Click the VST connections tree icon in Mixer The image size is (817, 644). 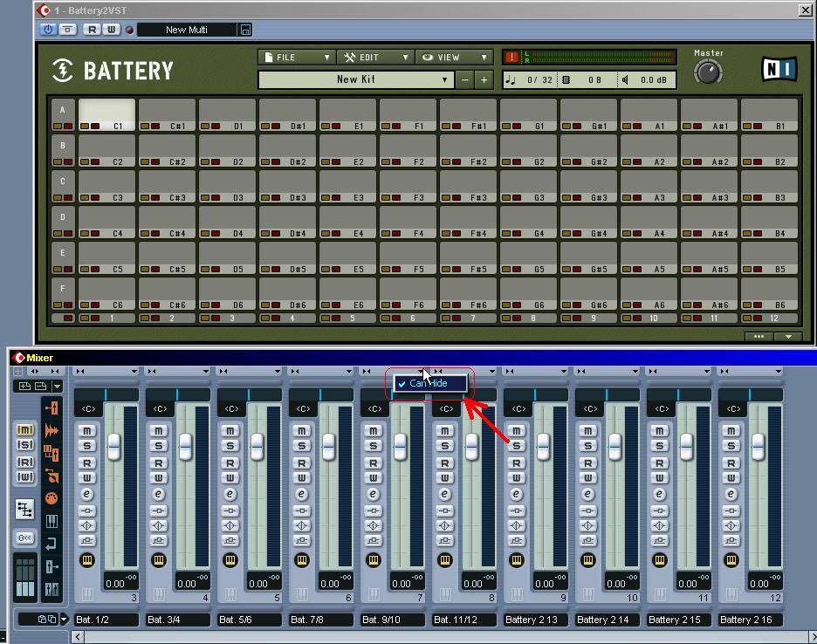pos(24,509)
